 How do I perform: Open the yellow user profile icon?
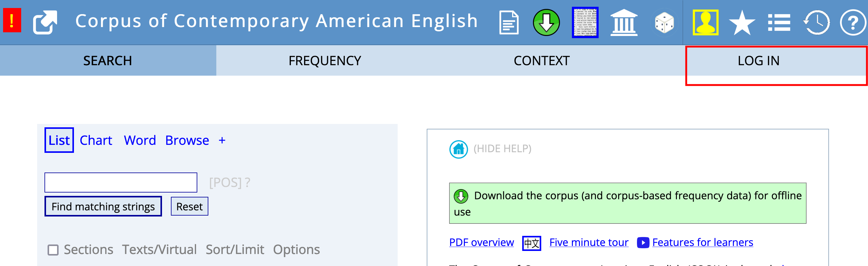click(x=705, y=23)
